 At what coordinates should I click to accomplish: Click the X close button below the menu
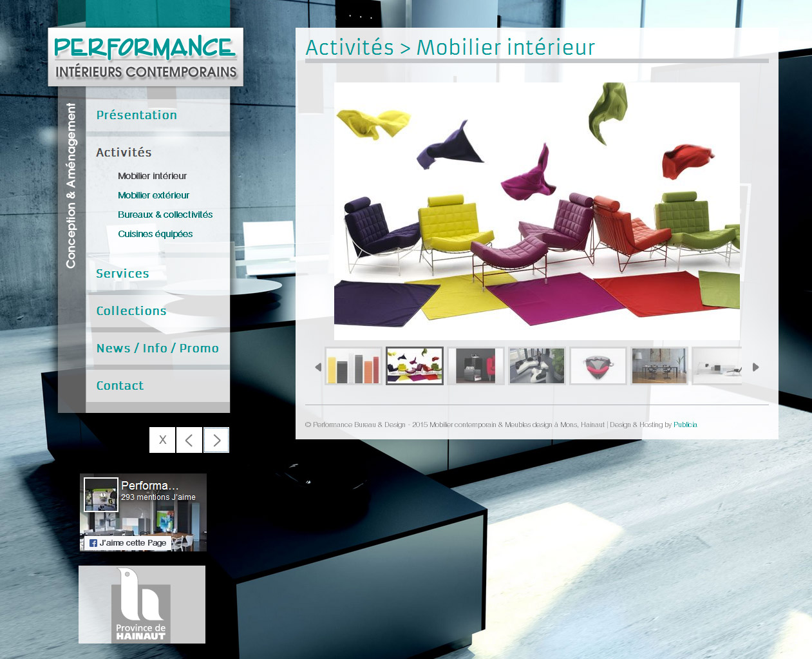pyautogui.click(x=162, y=440)
